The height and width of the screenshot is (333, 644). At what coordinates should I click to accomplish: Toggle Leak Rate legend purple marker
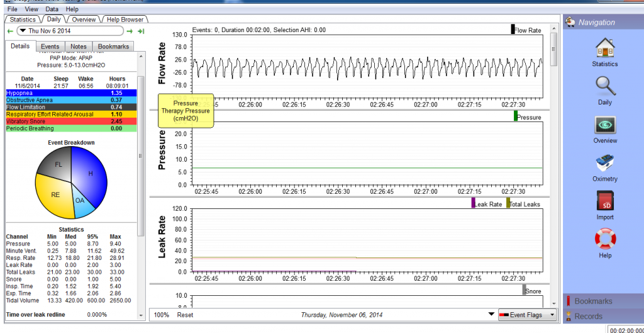tap(473, 203)
